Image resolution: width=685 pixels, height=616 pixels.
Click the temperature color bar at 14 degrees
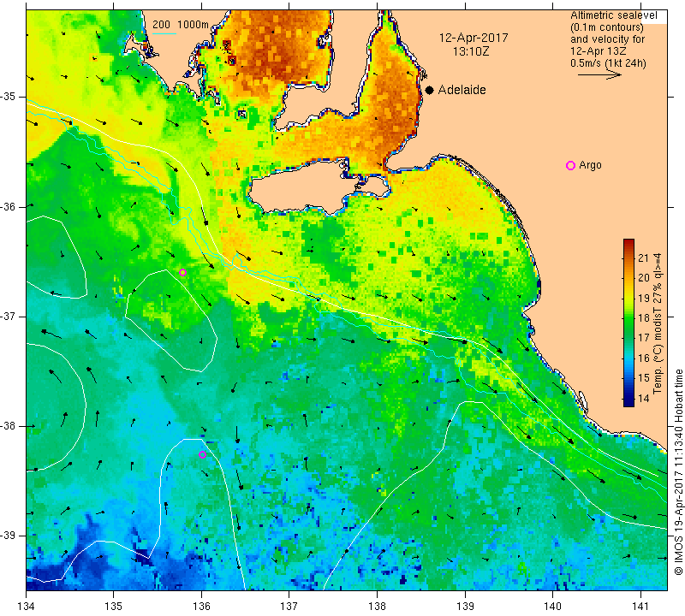628,398
